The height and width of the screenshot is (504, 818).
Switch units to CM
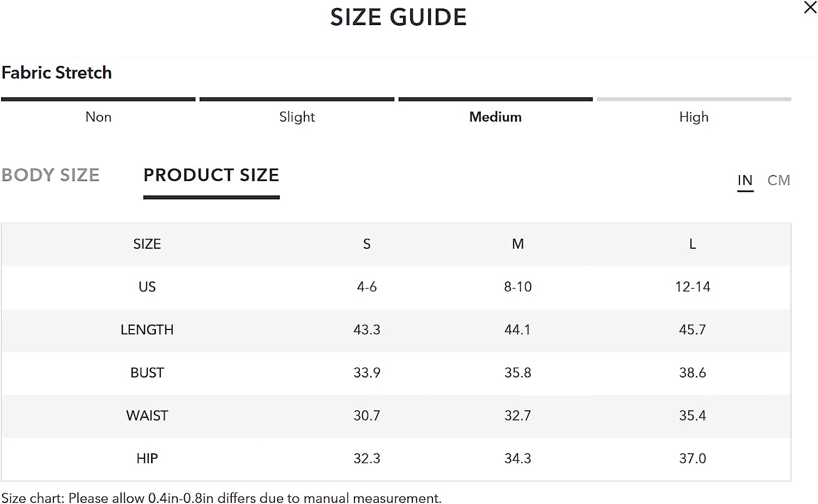click(x=779, y=181)
